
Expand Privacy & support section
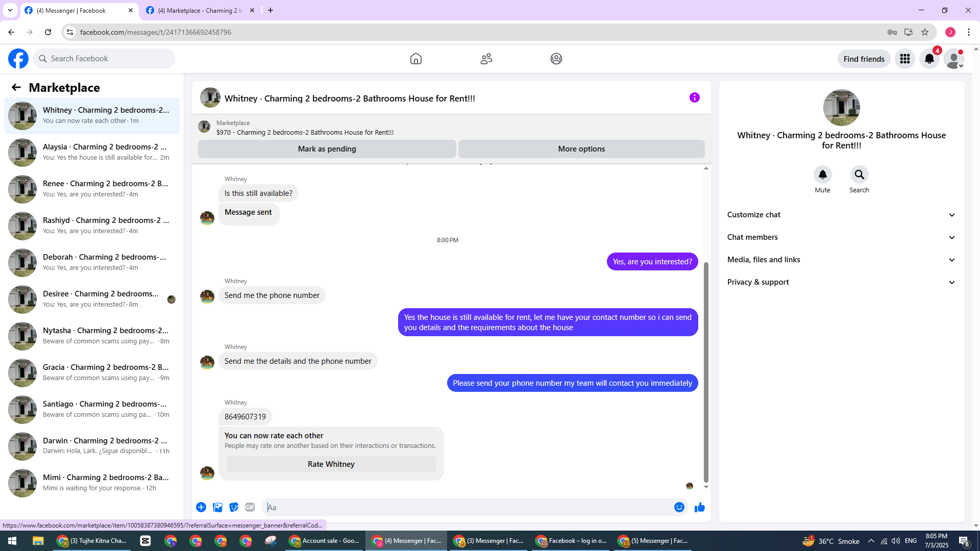point(841,282)
